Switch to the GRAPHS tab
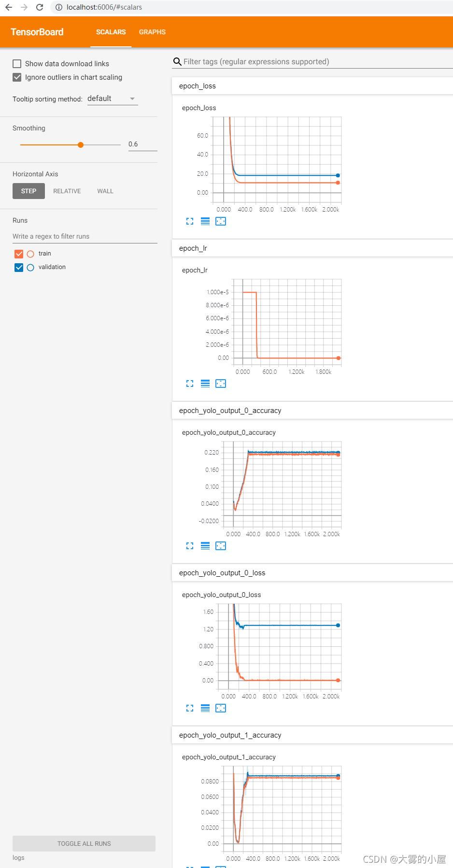This screenshot has width=453, height=868. coord(152,32)
